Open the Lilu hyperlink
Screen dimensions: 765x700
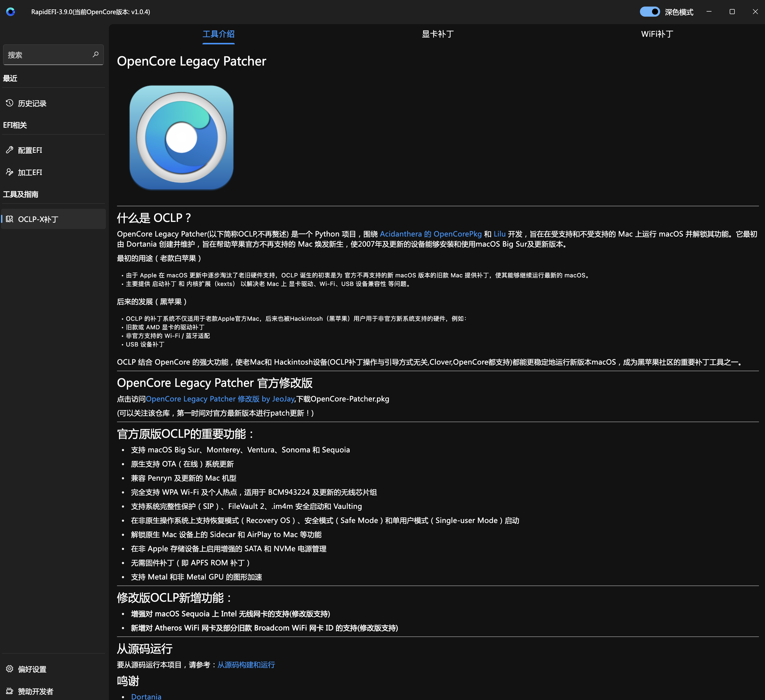(499, 234)
